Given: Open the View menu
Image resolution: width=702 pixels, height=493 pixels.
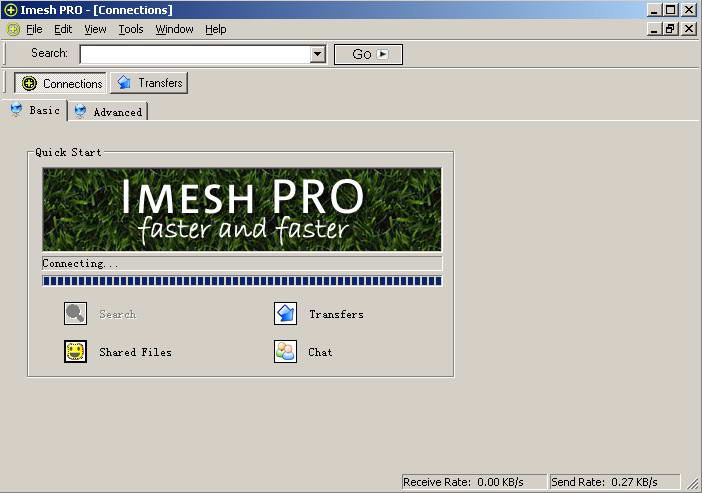Looking at the screenshot, I should coord(95,30).
